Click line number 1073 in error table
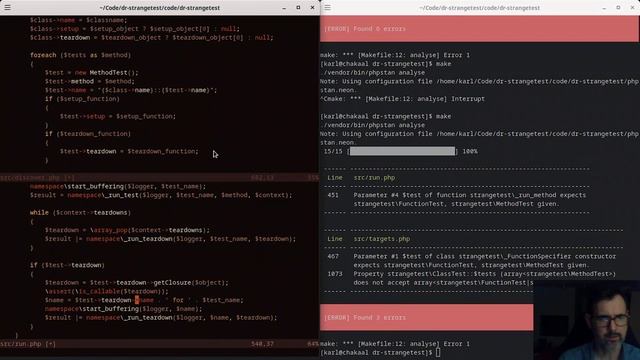The image size is (640, 360). (x=335, y=274)
